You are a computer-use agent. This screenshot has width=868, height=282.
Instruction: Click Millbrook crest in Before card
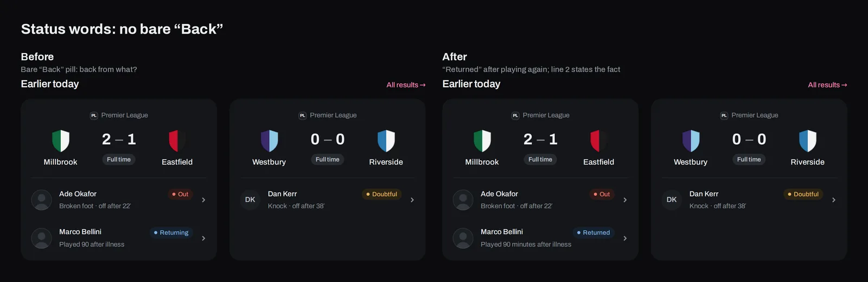pyautogui.click(x=61, y=140)
